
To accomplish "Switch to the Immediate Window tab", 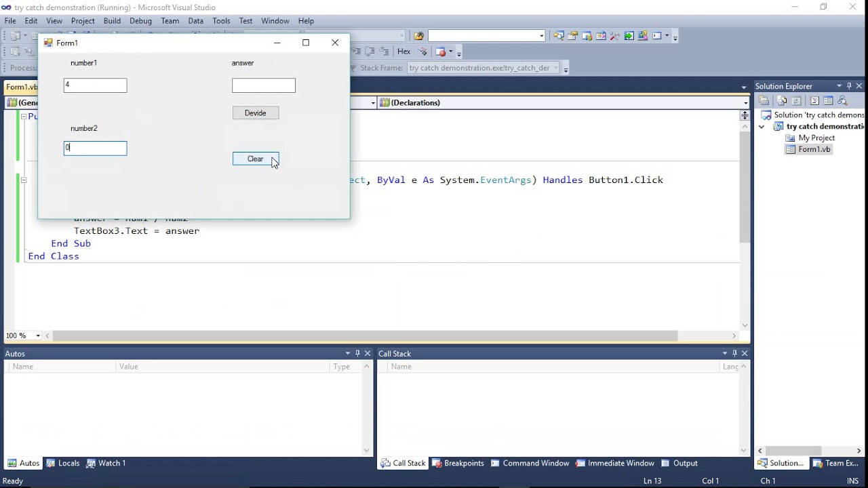I will [614, 463].
